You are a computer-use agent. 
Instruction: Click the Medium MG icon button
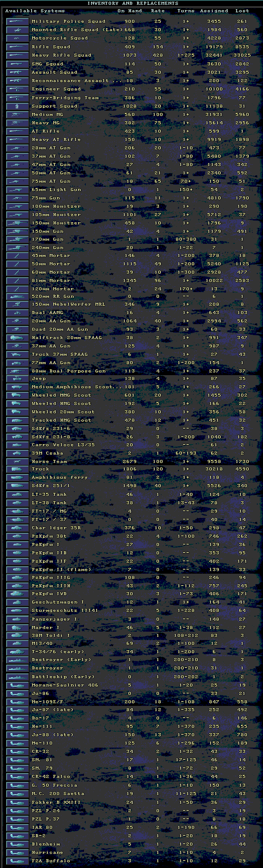pyautogui.click(x=18, y=114)
